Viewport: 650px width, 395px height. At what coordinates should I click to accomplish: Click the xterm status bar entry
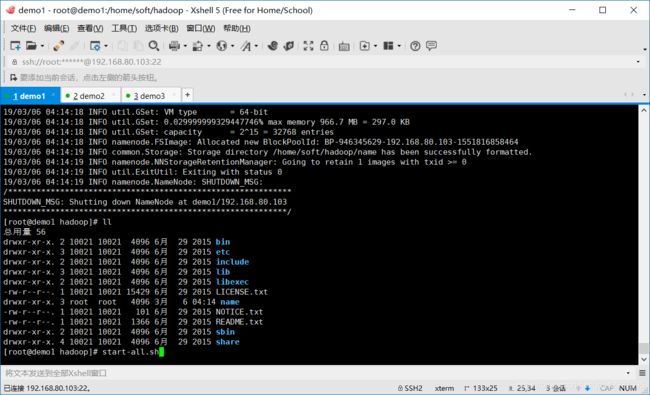point(444,388)
